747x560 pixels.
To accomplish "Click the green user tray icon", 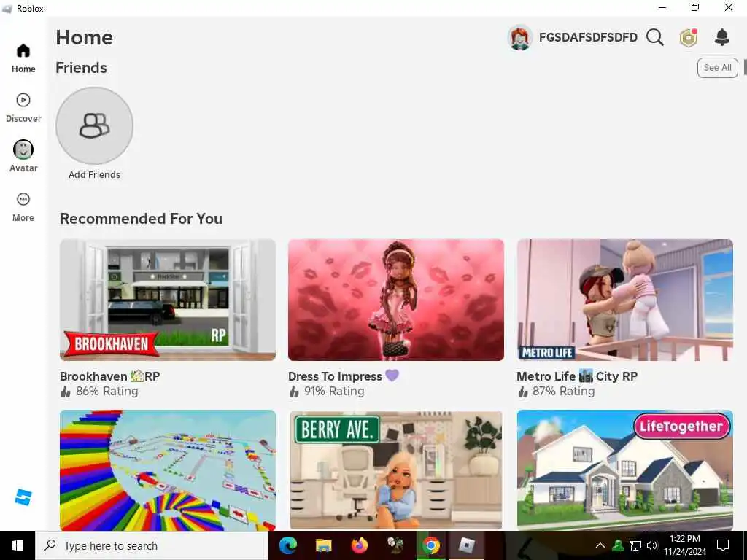I will (618, 545).
